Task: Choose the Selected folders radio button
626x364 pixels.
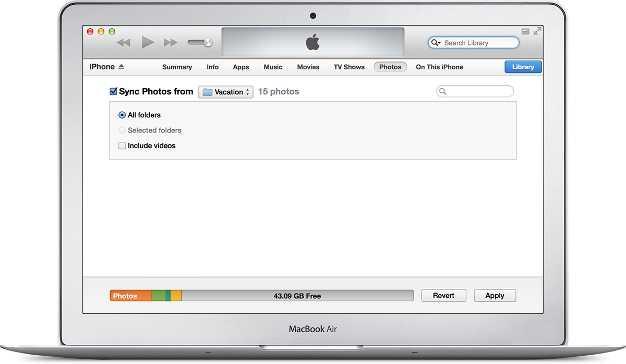Action: [122, 130]
